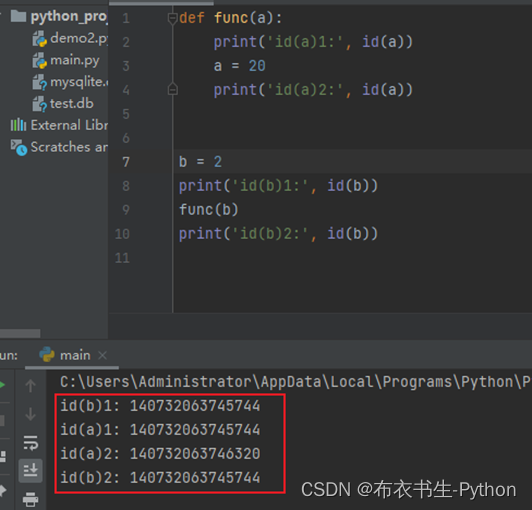Toggle soft-wrap in run console
532x510 pixels.
click(x=31, y=443)
